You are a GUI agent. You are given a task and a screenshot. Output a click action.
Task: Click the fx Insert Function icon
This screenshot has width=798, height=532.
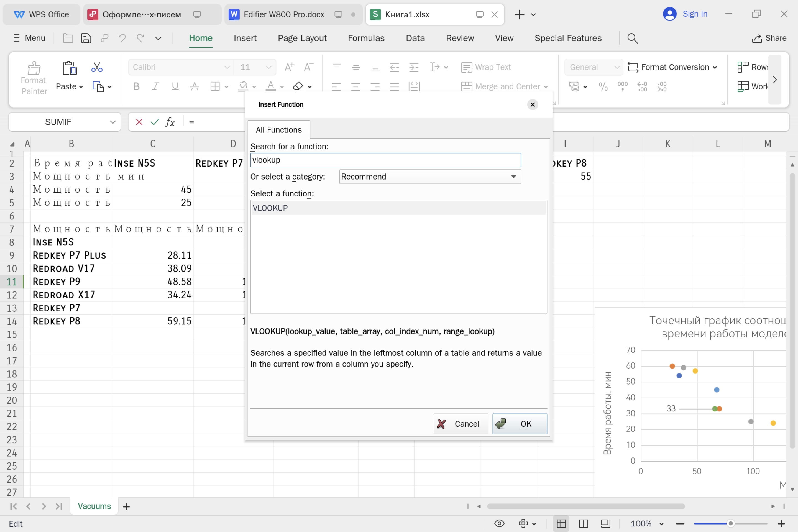[170, 122]
